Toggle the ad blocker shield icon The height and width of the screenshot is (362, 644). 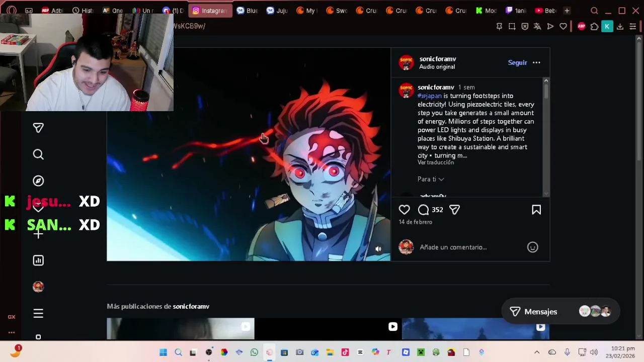coord(525,26)
